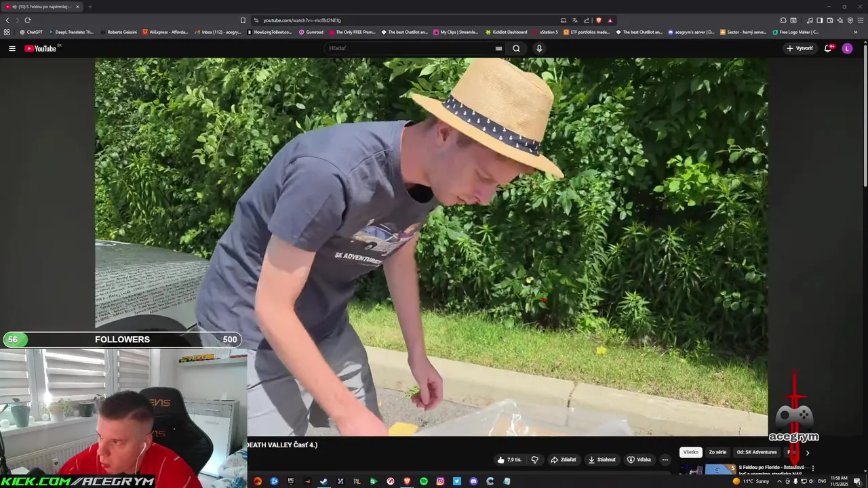Open ETF portfolios bookmark
868x488 pixels.
click(x=587, y=32)
